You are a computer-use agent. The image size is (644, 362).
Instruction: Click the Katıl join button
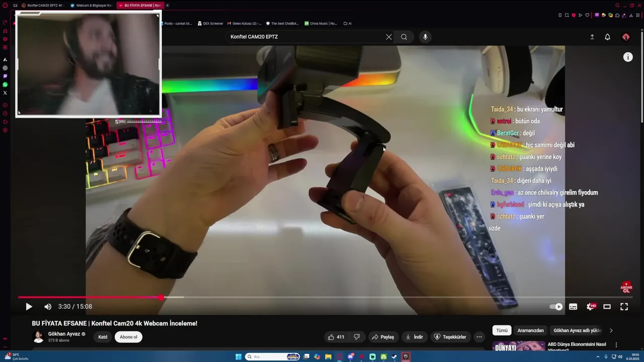point(103,337)
